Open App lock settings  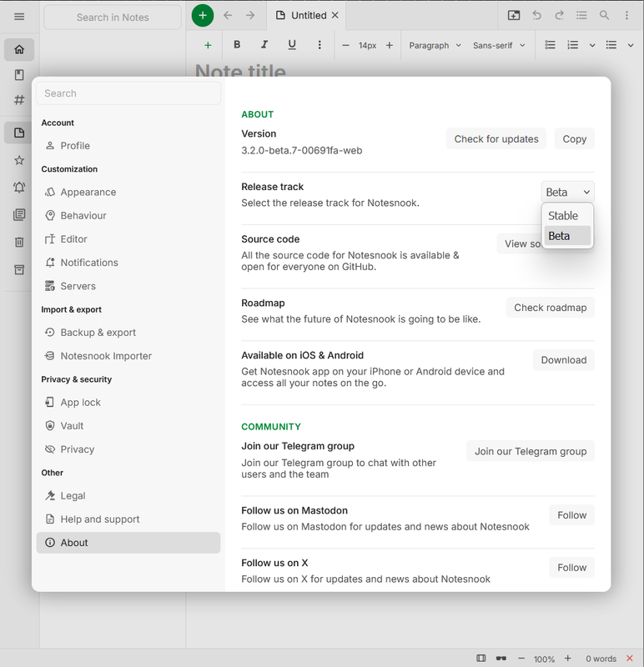(x=128, y=403)
